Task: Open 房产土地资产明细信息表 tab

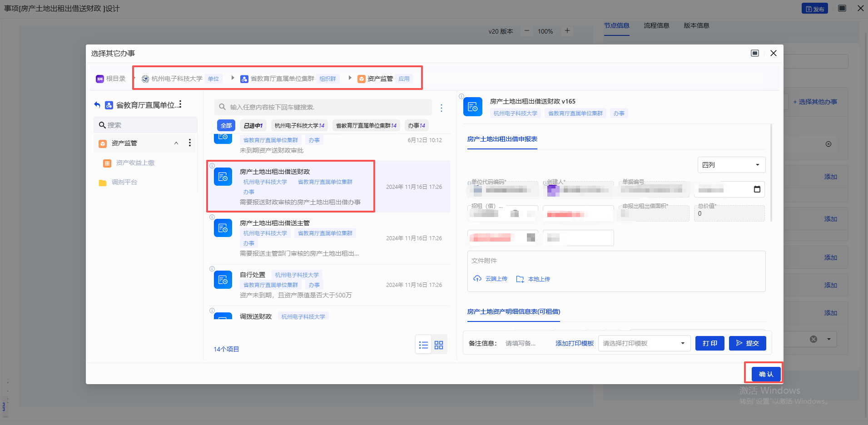Action: click(513, 311)
